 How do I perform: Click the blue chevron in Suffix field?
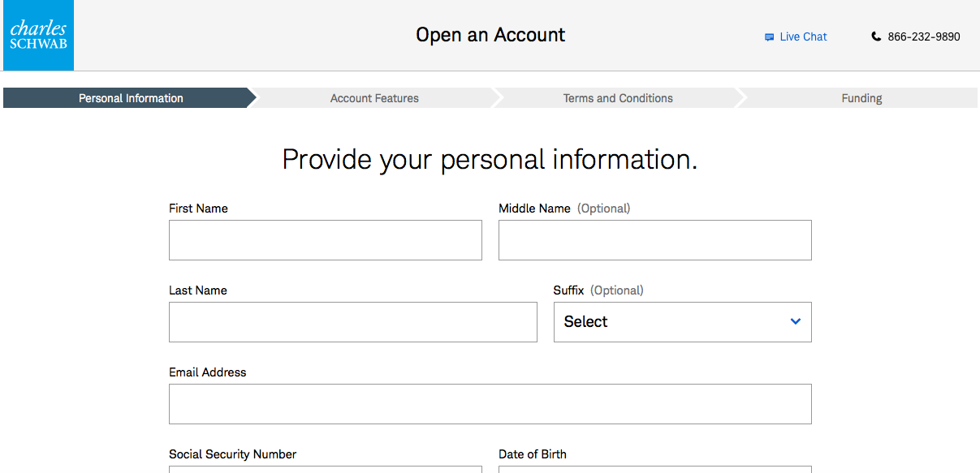click(x=795, y=322)
